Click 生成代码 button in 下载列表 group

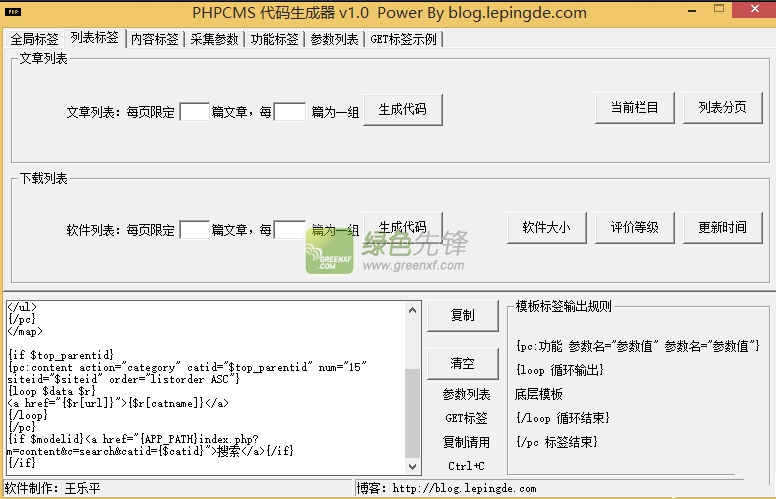403,227
